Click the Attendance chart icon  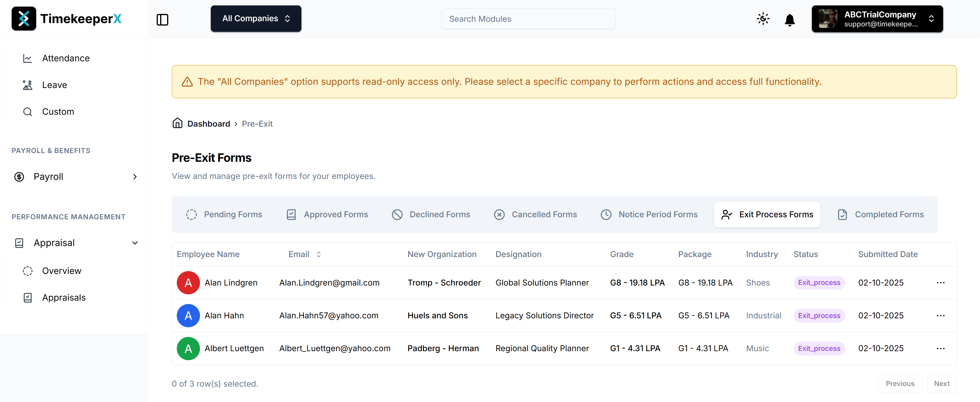point(27,58)
